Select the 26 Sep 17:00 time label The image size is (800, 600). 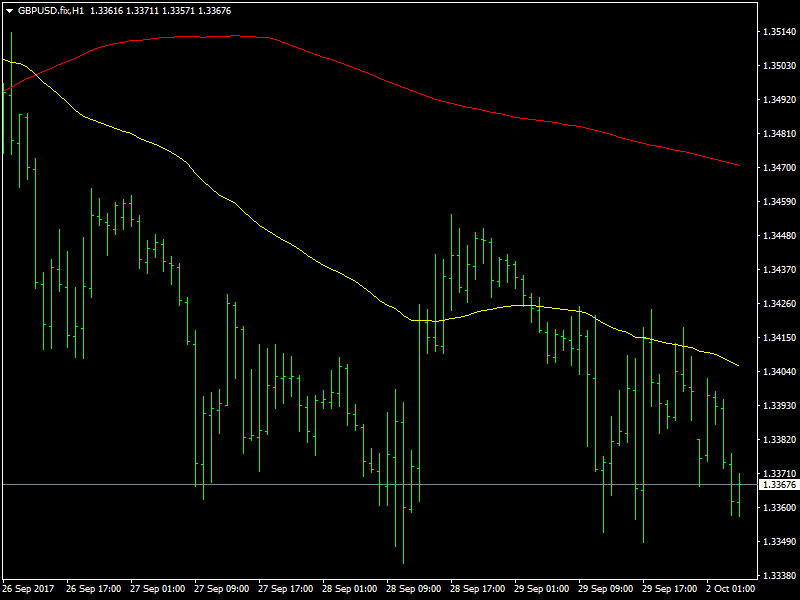(x=93, y=589)
